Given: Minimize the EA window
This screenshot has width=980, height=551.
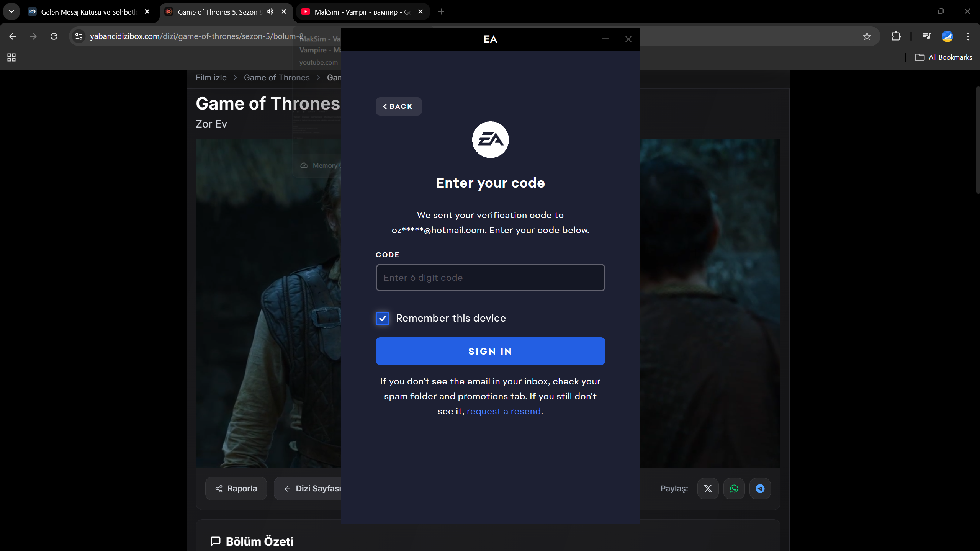Looking at the screenshot, I should (605, 39).
